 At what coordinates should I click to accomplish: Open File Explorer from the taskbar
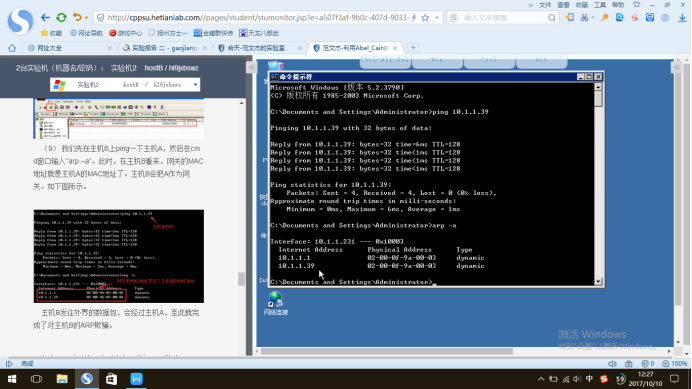click(x=62, y=379)
